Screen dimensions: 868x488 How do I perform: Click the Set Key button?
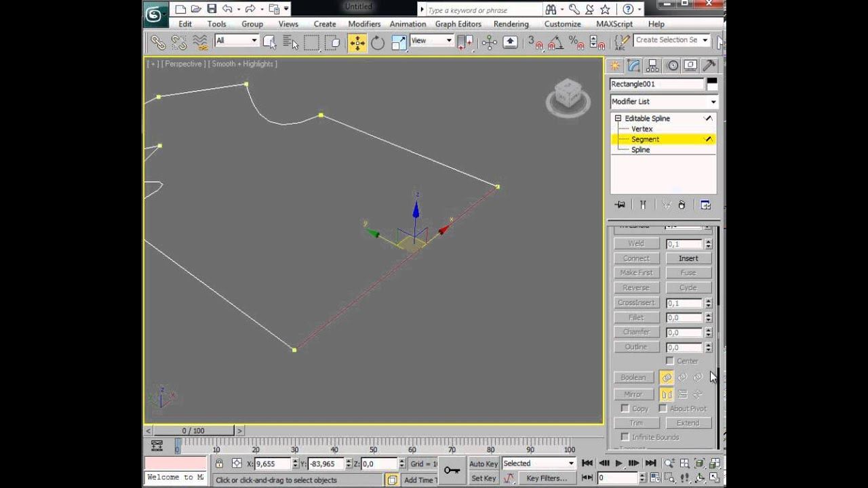pos(484,479)
